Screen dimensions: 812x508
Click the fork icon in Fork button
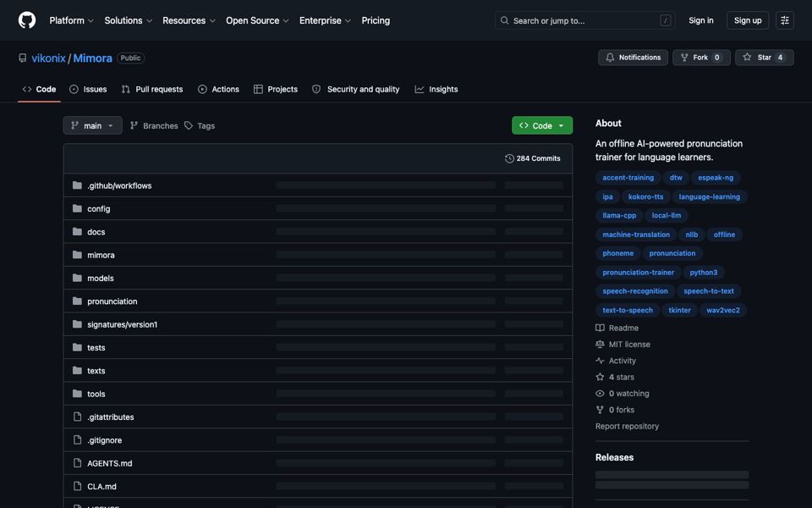[684, 58]
